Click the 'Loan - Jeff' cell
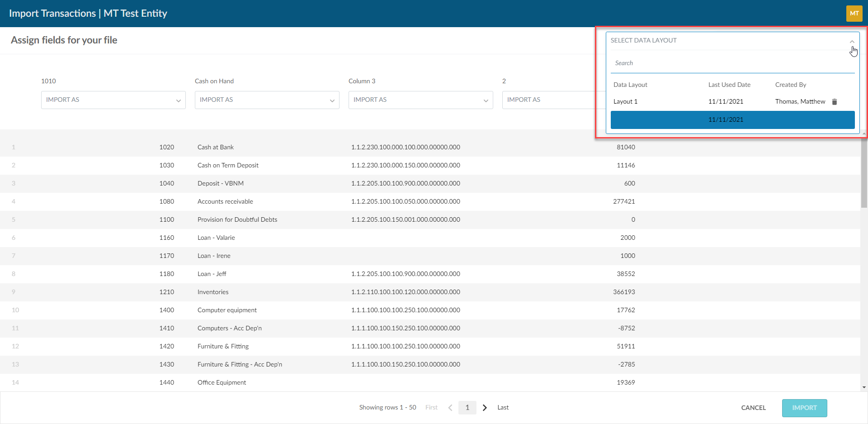This screenshot has height=424, width=868. 212,274
